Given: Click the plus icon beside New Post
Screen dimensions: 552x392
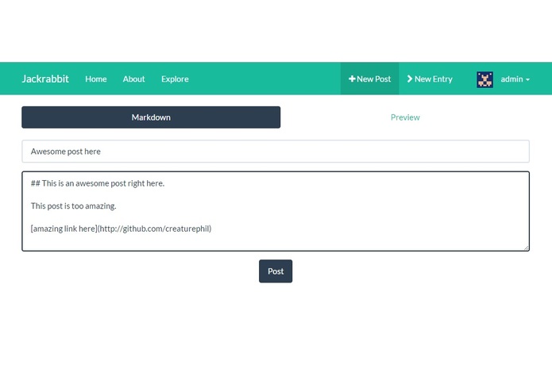Looking at the screenshot, I should tap(352, 79).
